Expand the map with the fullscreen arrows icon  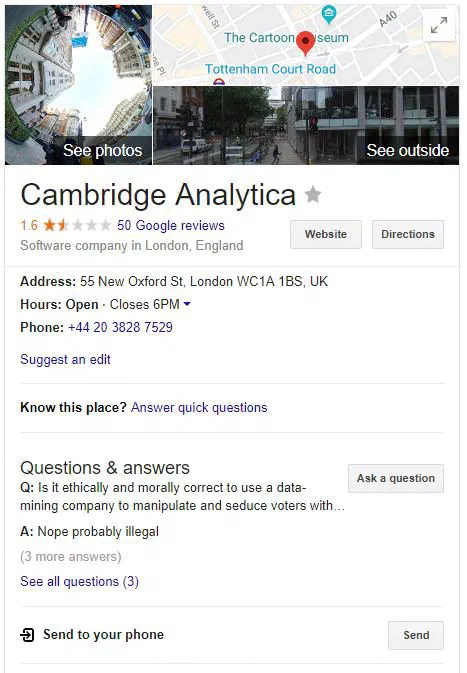tap(439, 25)
